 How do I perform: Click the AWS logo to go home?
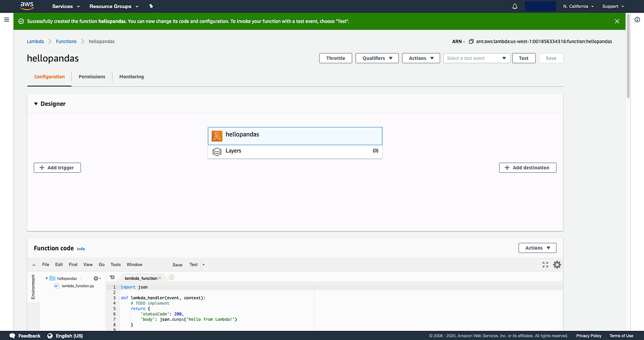pos(26,6)
